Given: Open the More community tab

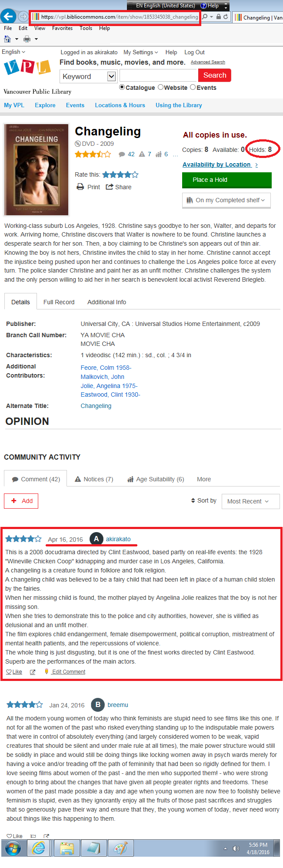Looking at the screenshot, I should [x=204, y=479].
